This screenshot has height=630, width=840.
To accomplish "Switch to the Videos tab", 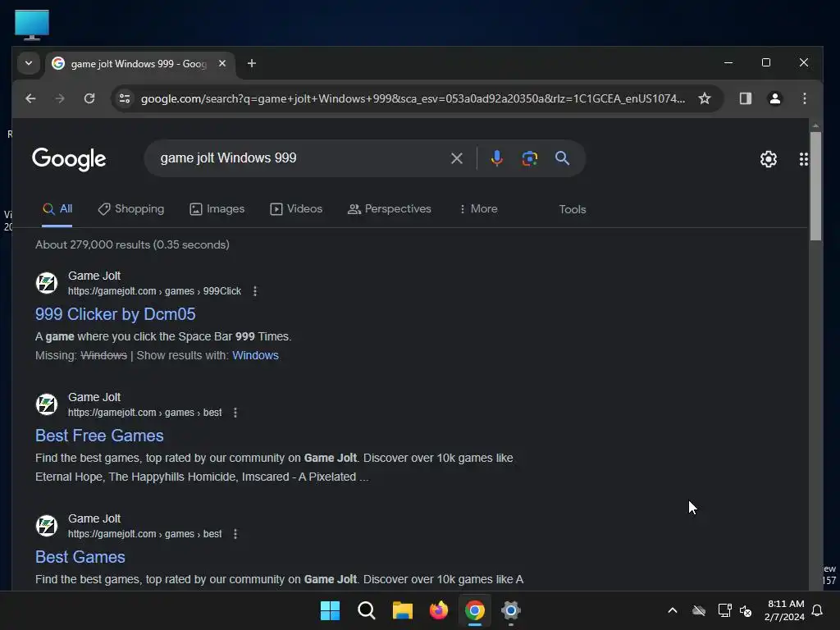I will tap(296, 209).
